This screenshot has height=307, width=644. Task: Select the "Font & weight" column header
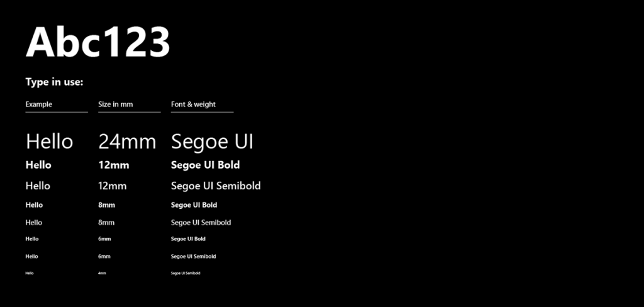tap(193, 104)
